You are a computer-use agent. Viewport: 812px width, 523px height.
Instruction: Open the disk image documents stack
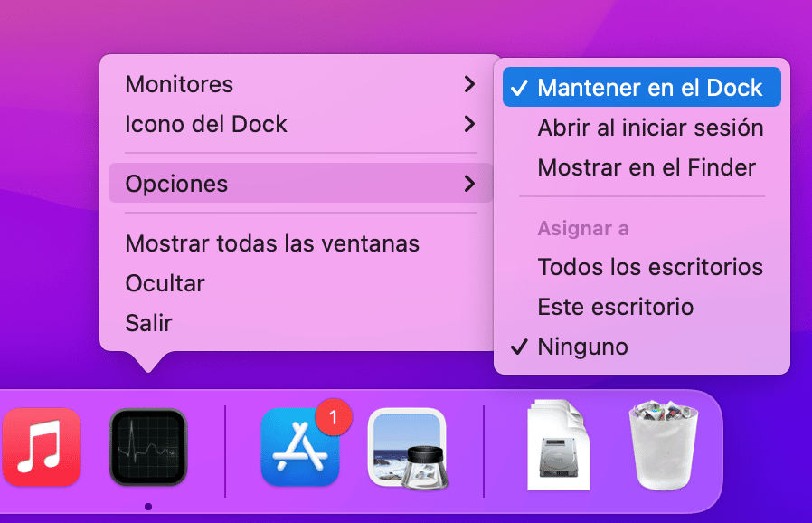(x=558, y=445)
